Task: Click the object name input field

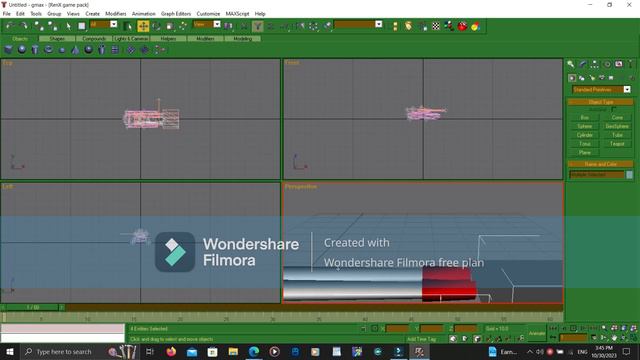Action: coord(596,175)
